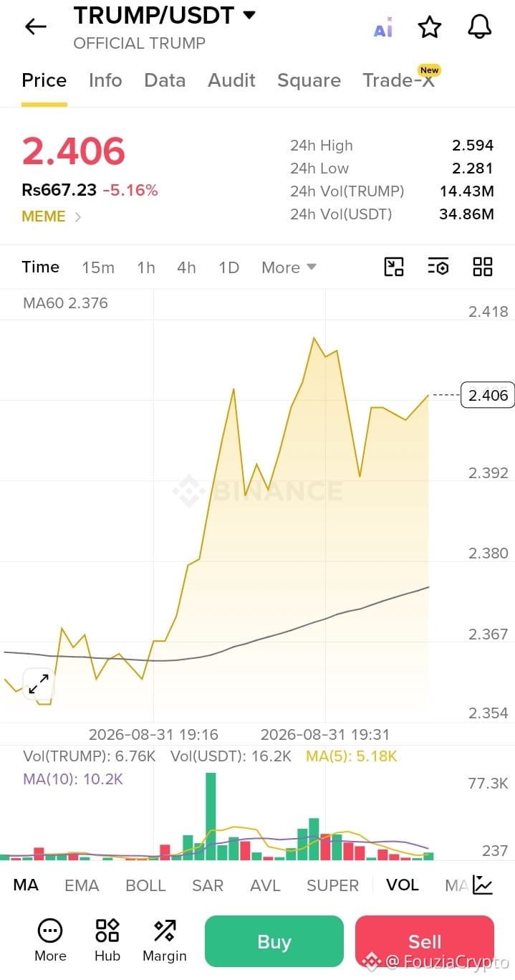The width and height of the screenshot is (515, 980).
Task: Open the indicator chart settings icon
Action: click(x=483, y=885)
